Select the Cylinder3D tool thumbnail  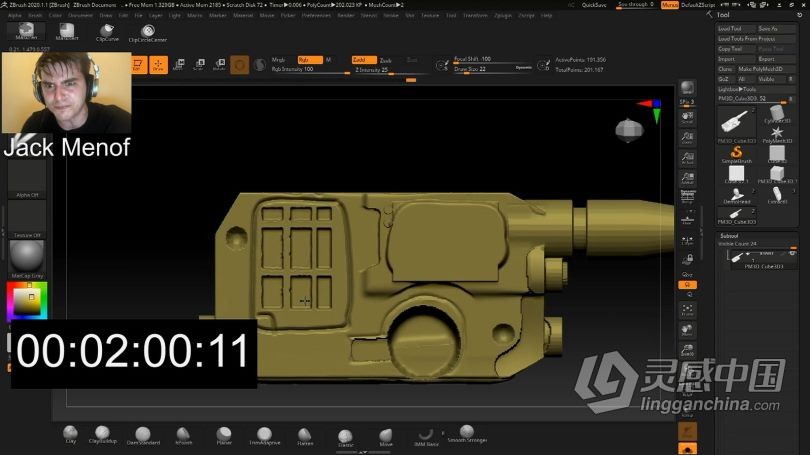pos(776,115)
